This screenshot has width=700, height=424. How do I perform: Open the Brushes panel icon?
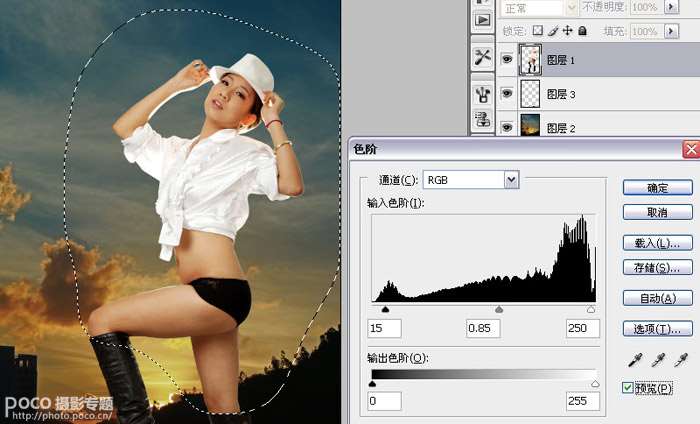tap(483, 94)
